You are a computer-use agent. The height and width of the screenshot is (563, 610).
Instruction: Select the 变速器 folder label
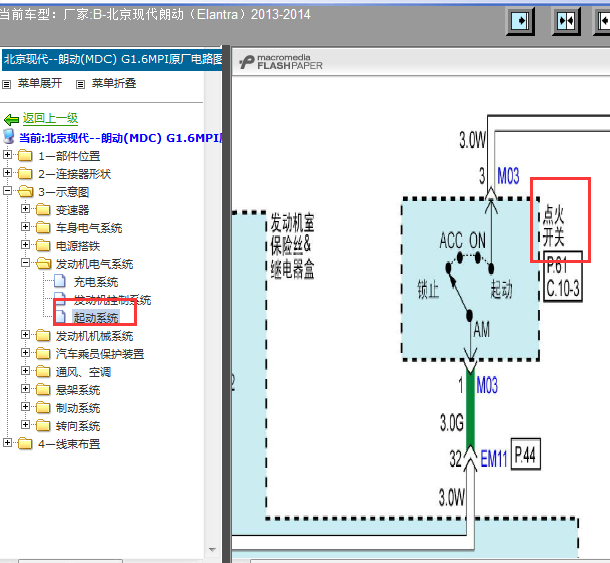click(x=72, y=210)
